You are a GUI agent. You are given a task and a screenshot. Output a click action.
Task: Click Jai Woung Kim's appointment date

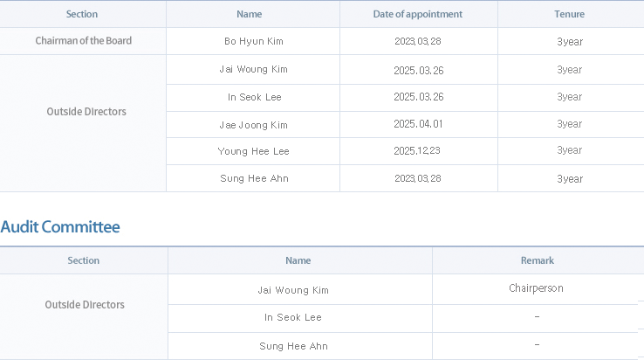click(418, 69)
